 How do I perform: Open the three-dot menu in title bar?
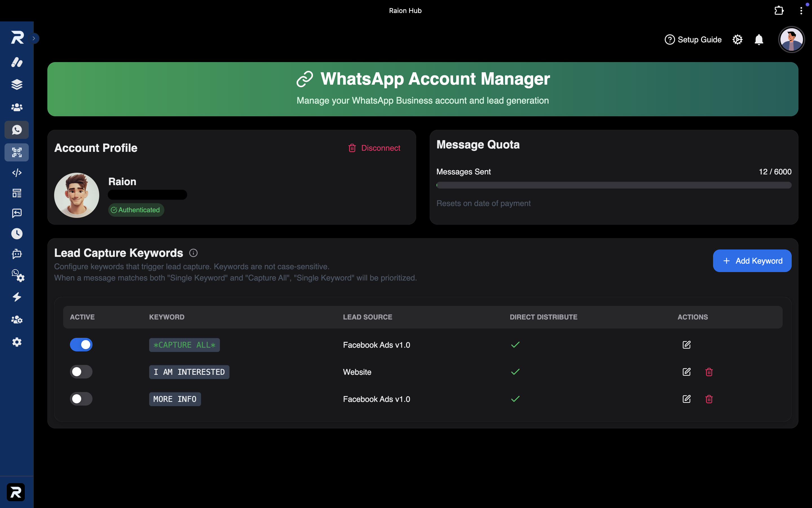click(x=801, y=10)
